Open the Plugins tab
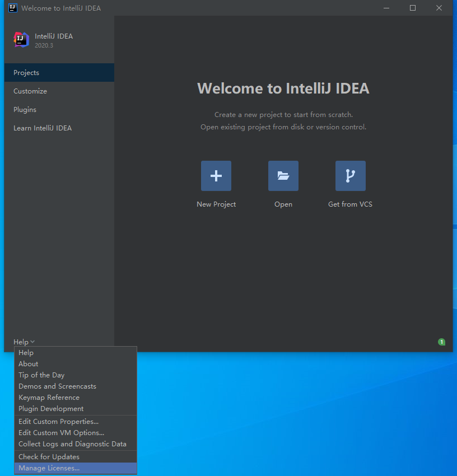The width and height of the screenshot is (457, 476). (x=59, y=110)
